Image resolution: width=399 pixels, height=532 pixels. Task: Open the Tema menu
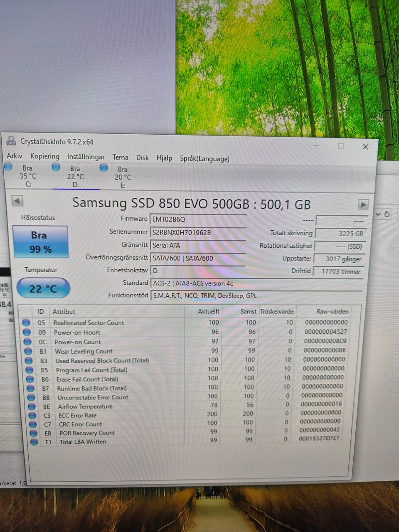pos(120,158)
